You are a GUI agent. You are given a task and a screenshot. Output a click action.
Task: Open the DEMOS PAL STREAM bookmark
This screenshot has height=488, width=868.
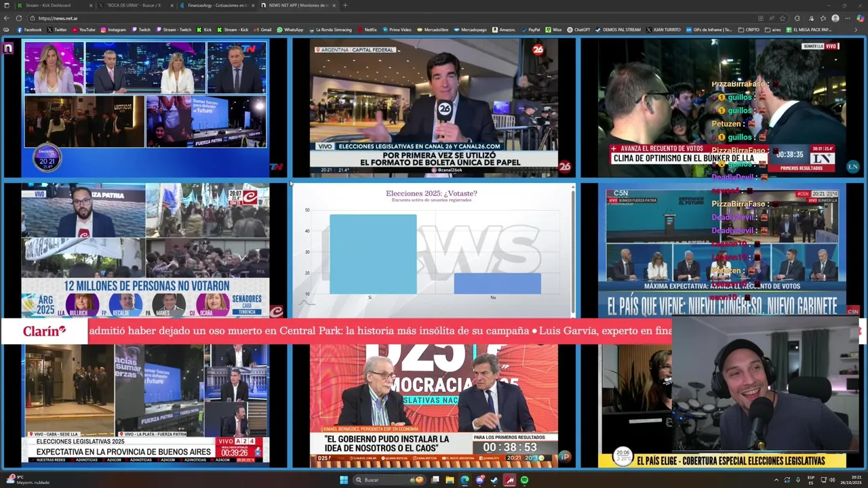pos(618,30)
